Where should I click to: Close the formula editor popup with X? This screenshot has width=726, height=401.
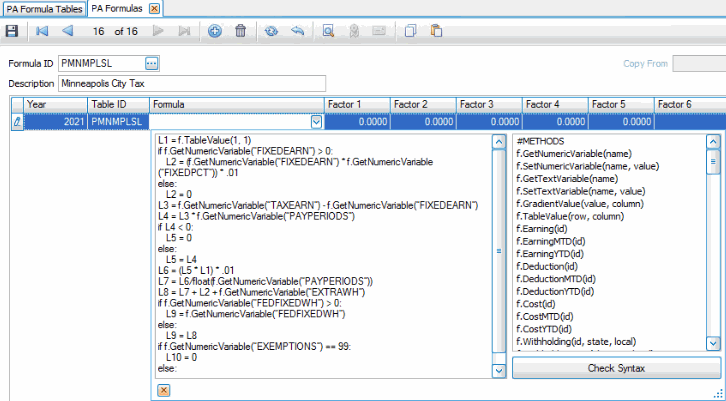pos(164,389)
